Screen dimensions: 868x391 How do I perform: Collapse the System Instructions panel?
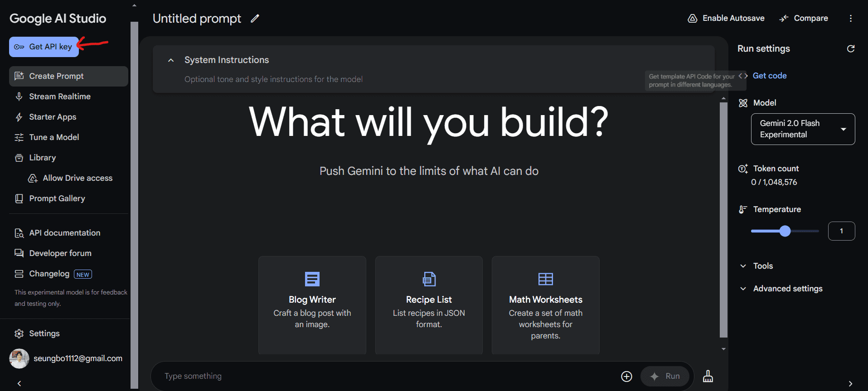(171, 60)
